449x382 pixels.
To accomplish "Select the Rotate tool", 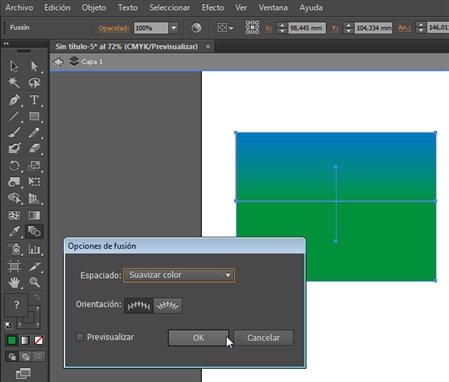I will [14, 166].
